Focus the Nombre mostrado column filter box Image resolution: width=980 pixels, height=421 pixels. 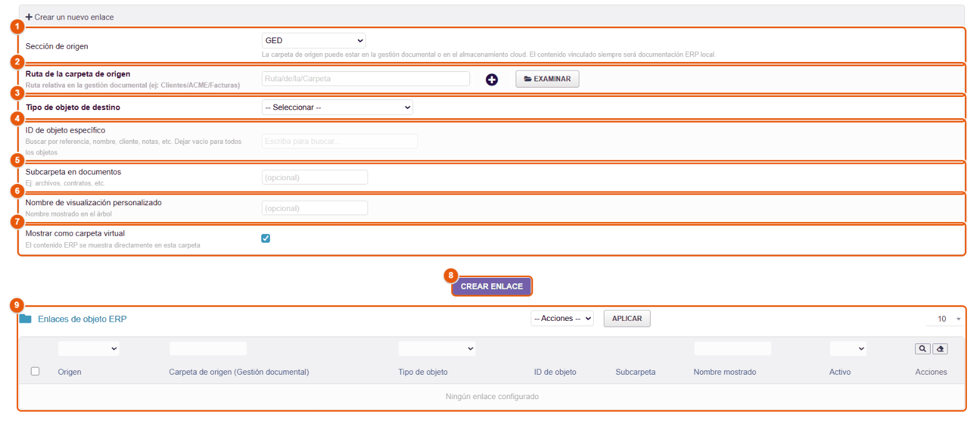[732, 348]
